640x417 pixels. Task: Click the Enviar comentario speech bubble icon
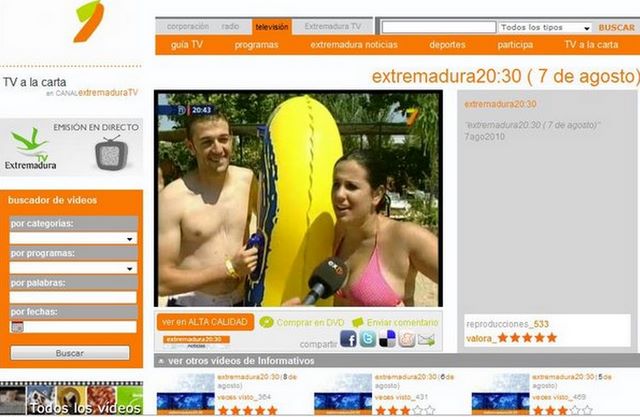358,322
